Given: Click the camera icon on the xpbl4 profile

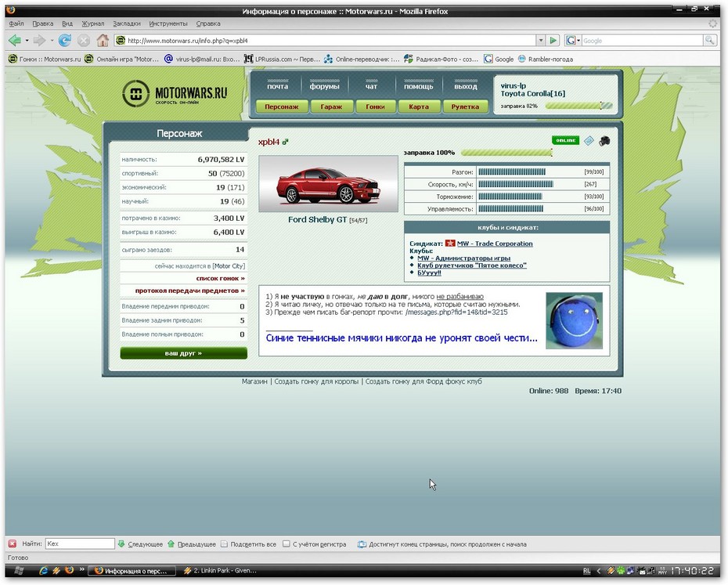Looking at the screenshot, I should click(604, 141).
